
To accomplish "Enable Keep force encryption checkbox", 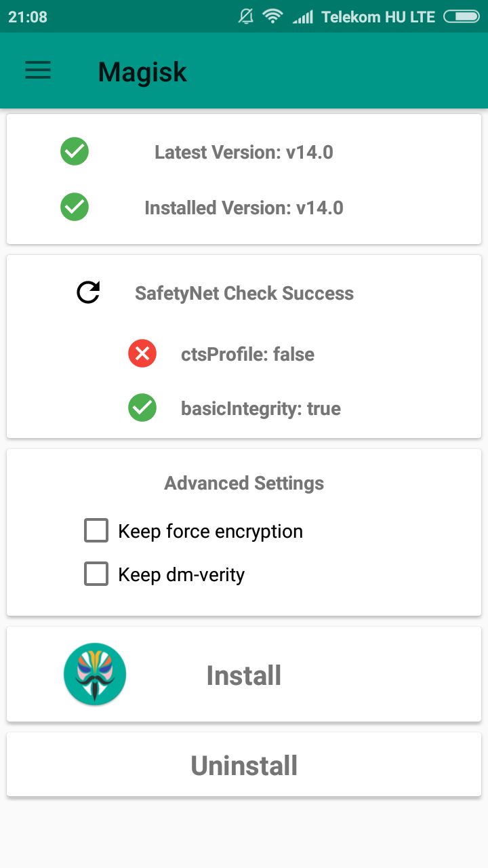I will tap(96, 530).
